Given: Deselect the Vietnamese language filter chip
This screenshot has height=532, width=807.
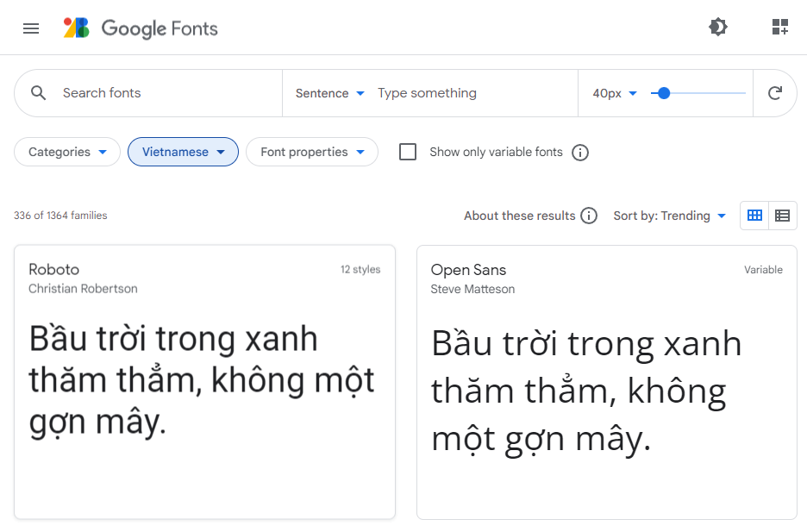Looking at the screenshot, I should (183, 152).
